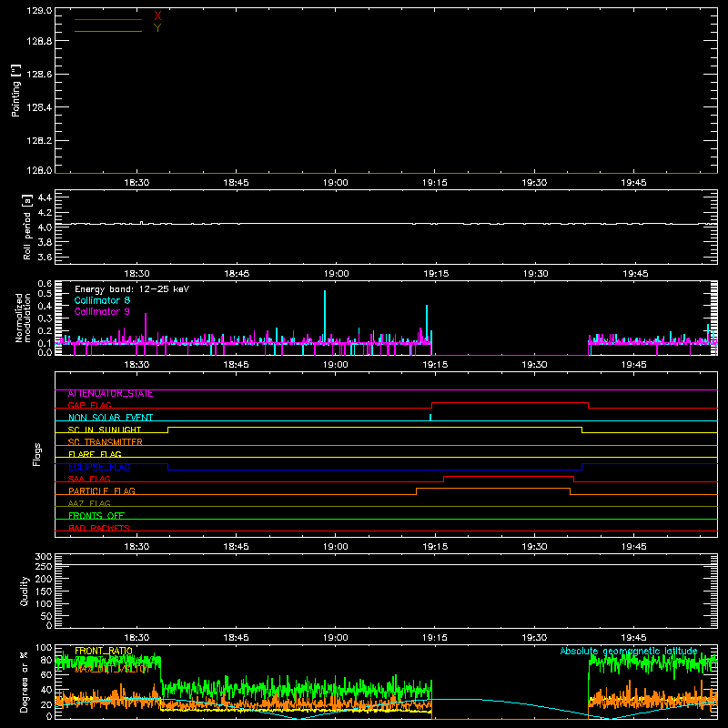Click the raised PARTICLE_FLAG segment
The image size is (728, 728).
pos(493,489)
